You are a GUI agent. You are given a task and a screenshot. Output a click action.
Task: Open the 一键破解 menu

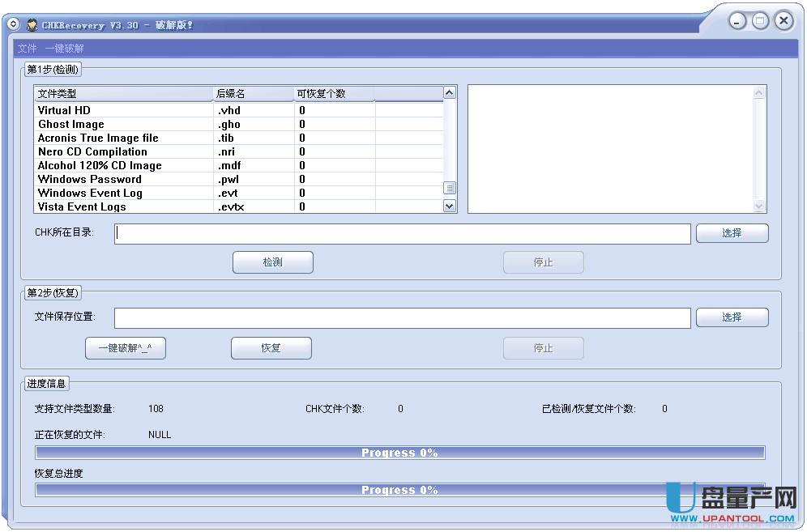coord(65,49)
